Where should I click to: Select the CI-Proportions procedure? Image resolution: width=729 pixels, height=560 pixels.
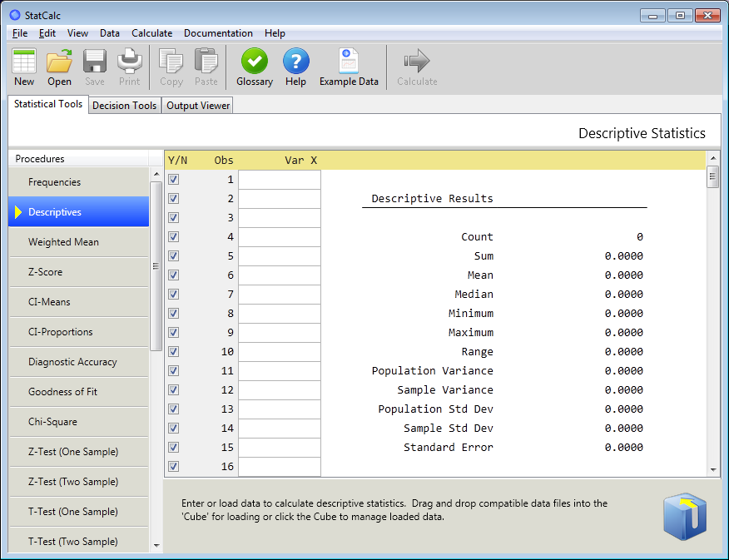78,332
